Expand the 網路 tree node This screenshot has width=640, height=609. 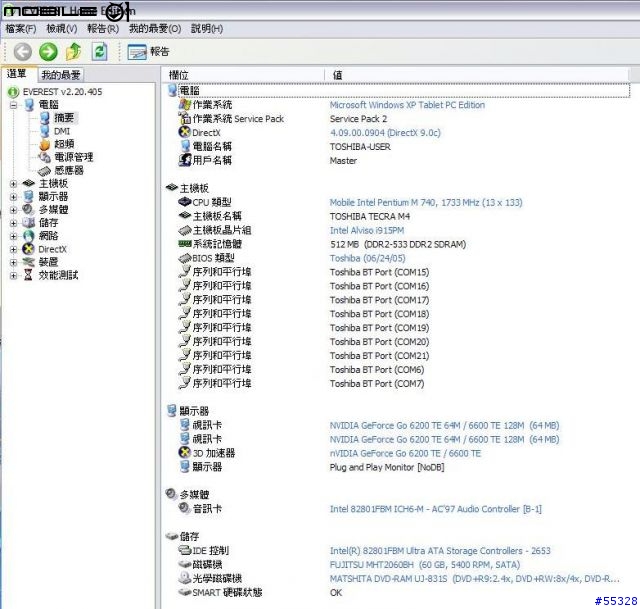(13, 236)
